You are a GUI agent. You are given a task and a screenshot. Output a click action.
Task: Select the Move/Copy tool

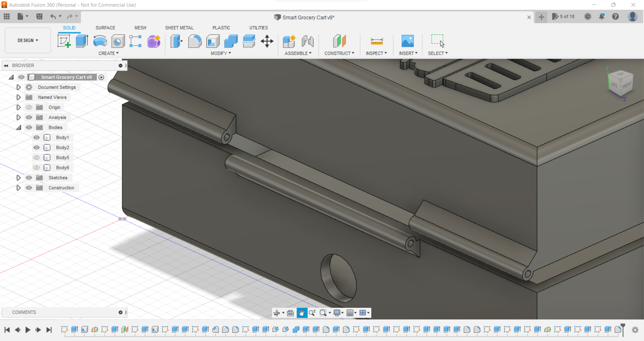[267, 41]
